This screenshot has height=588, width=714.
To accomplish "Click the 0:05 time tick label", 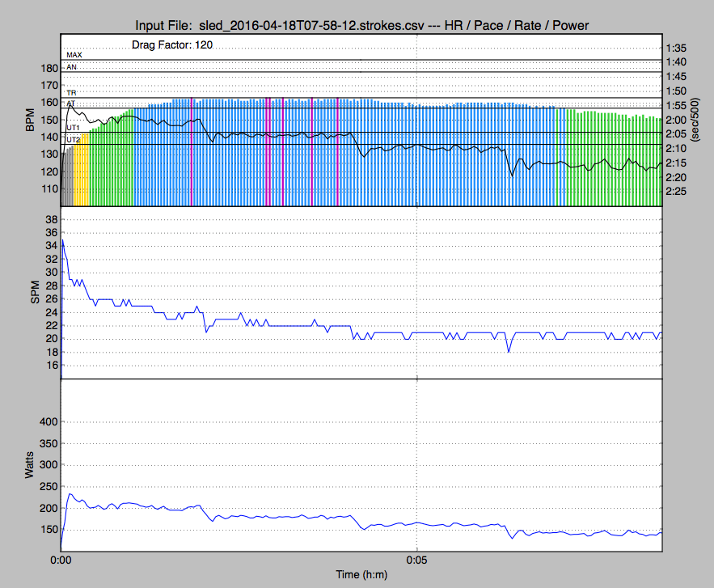I will (x=416, y=560).
